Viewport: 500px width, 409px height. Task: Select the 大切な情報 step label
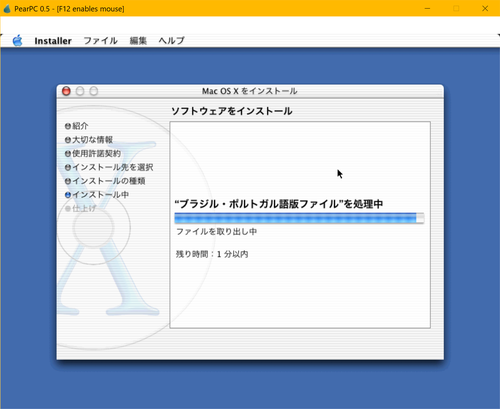coord(93,140)
